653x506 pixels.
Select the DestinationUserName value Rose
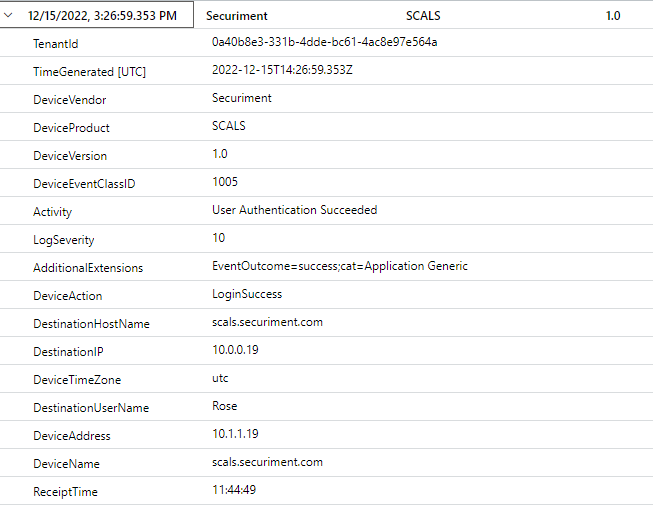point(224,406)
